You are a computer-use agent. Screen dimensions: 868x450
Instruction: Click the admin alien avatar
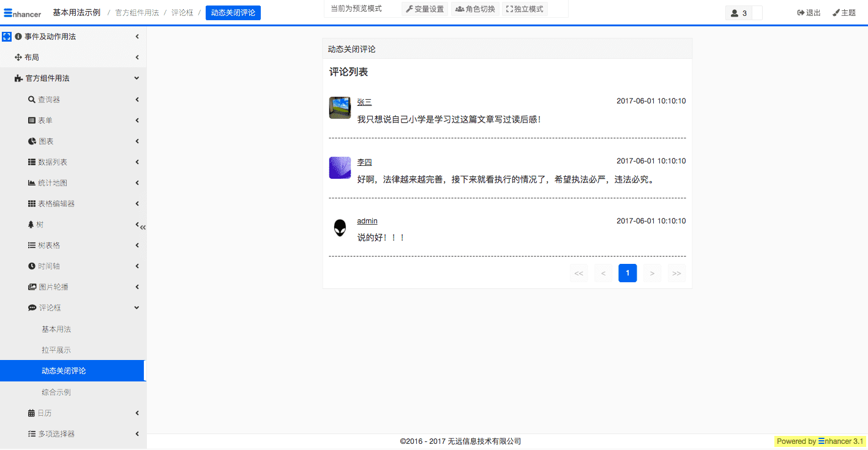coord(340,228)
